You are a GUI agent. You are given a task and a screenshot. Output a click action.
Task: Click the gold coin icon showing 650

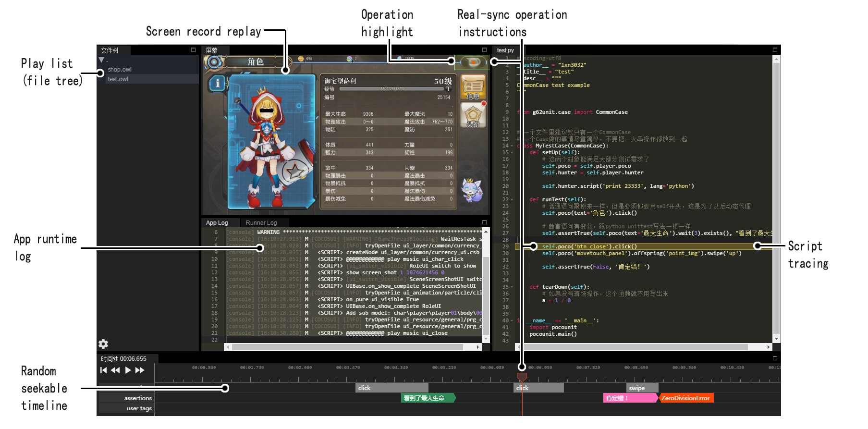point(301,59)
